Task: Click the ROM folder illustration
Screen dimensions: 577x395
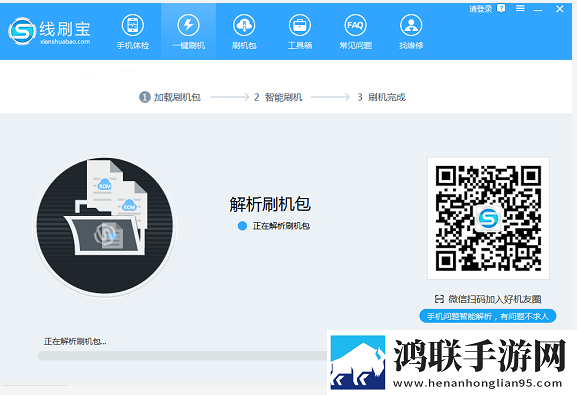Action: pyautogui.click(x=105, y=226)
